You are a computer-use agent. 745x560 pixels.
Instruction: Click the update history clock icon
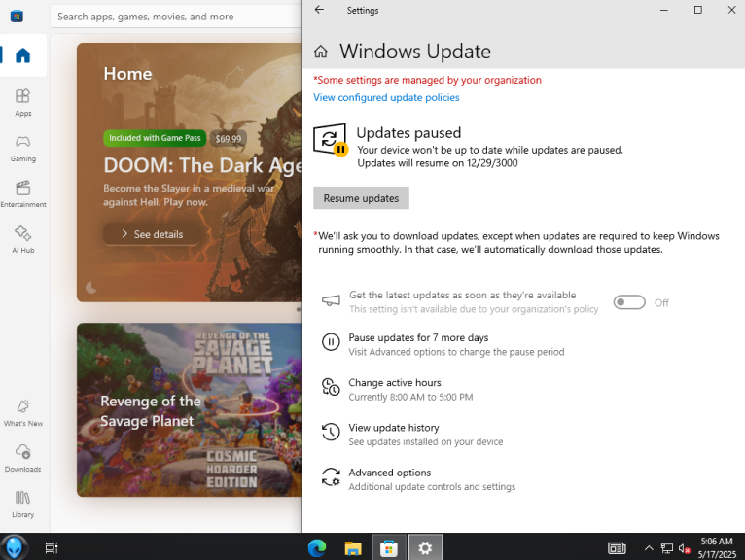point(331,432)
